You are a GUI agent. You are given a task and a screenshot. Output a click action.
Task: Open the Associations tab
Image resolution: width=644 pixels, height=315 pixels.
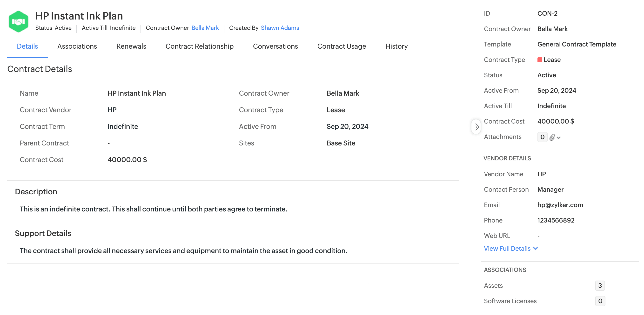pyautogui.click(x=77, y=46)
